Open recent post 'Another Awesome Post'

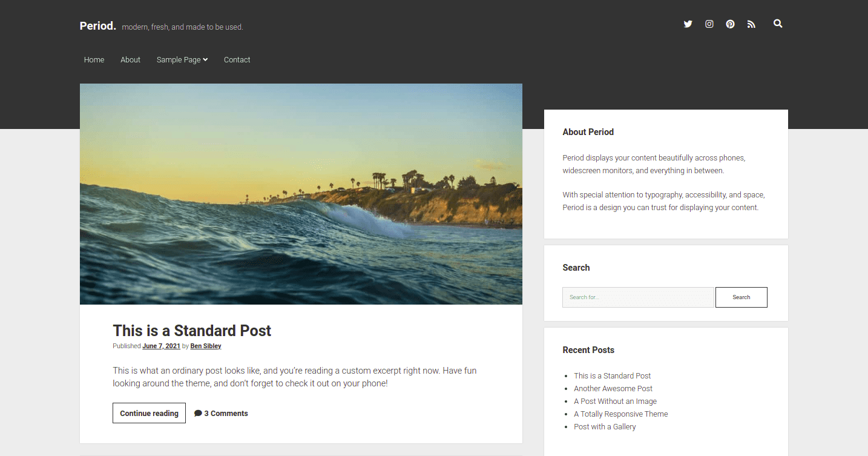pos(613,388)
